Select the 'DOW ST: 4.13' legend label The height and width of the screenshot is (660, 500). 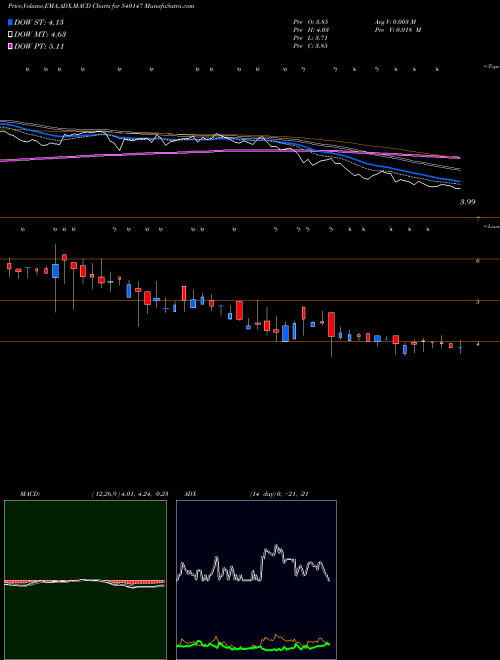39,22
